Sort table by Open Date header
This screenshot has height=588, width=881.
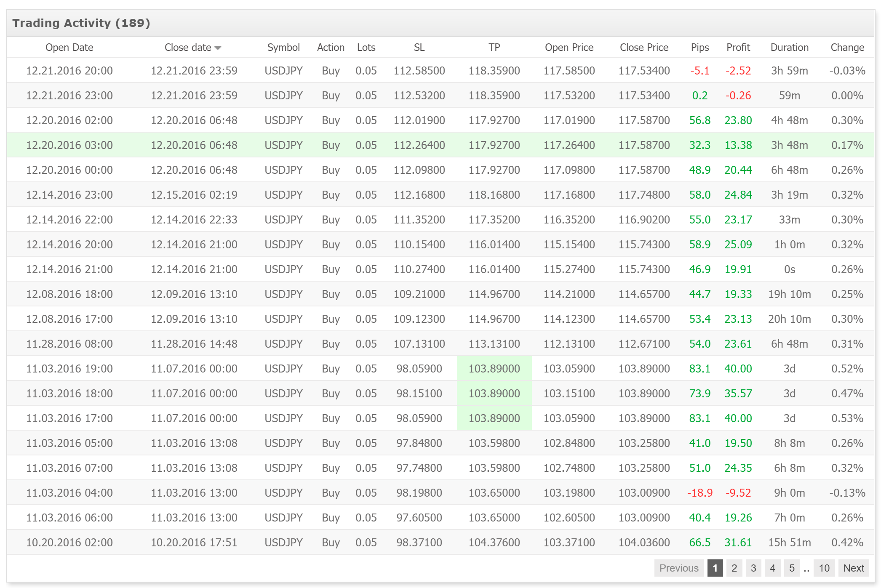pyautogui.click(x=69, y=48)
